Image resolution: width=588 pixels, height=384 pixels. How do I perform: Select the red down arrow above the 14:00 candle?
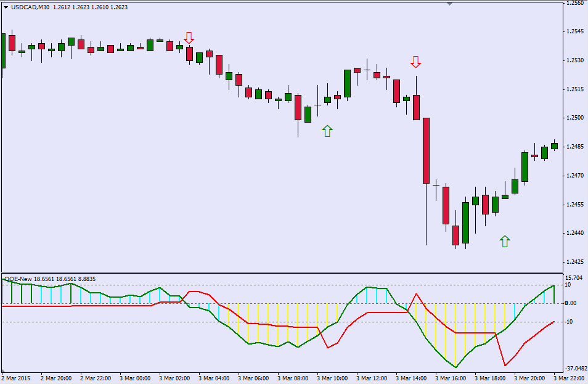[x=415, y=62]
